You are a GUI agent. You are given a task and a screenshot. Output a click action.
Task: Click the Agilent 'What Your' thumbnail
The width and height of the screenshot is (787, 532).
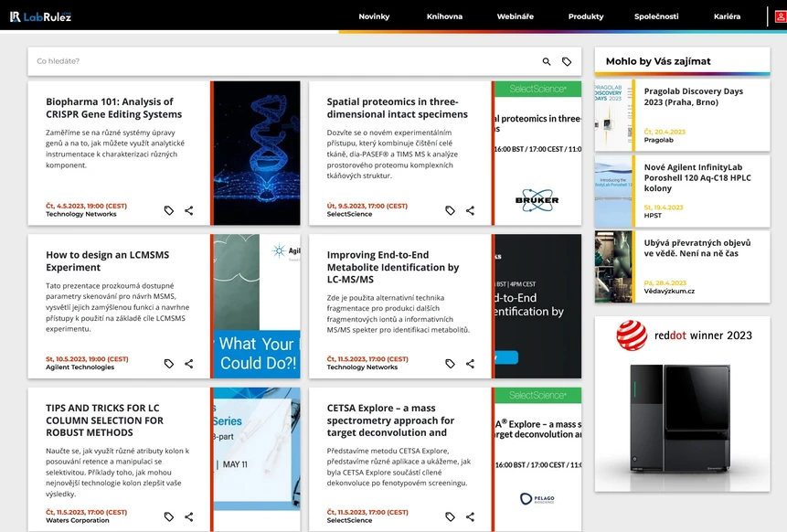(x=257, y=306)
